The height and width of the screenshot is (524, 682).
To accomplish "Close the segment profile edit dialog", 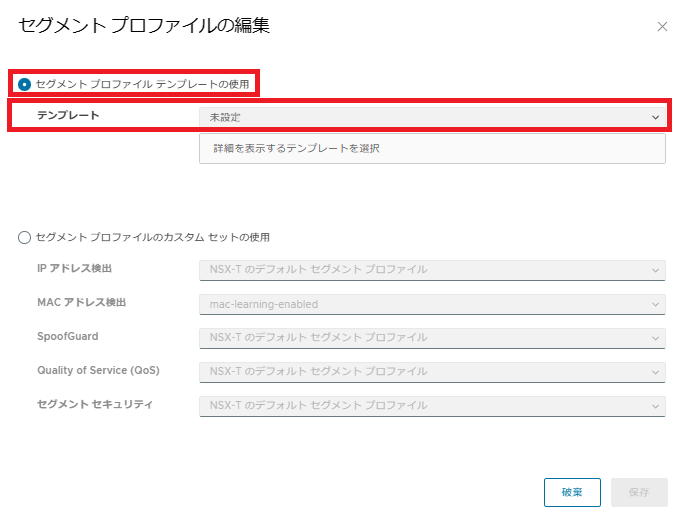I will [662, 27].
